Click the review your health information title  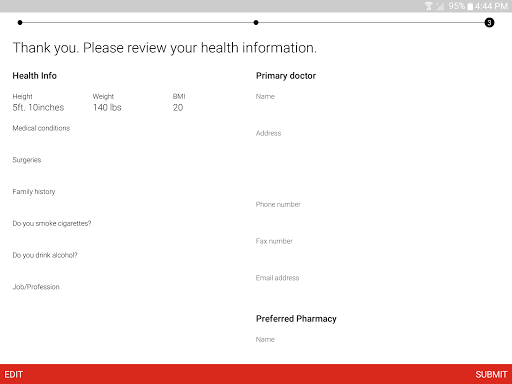(x=165, y=48)
